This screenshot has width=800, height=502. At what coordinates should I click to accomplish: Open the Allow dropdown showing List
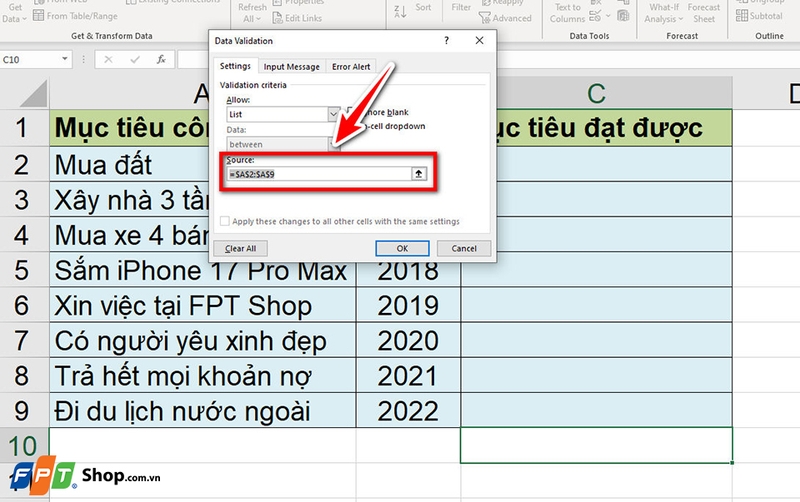pos(333,114)
